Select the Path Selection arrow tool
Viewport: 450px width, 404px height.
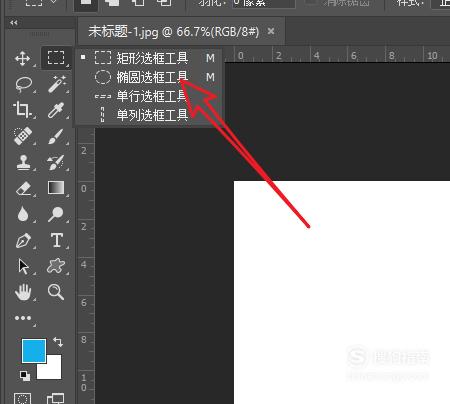point(23,267)
